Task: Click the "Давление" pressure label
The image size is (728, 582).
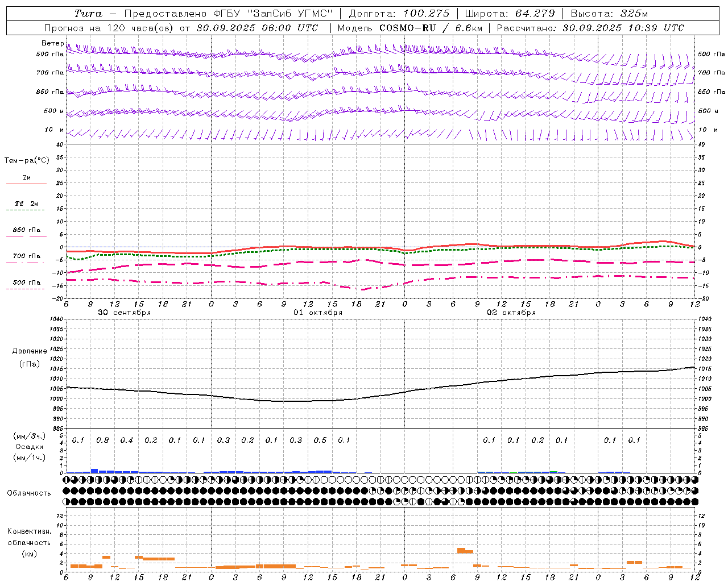Action: point(30,351)
